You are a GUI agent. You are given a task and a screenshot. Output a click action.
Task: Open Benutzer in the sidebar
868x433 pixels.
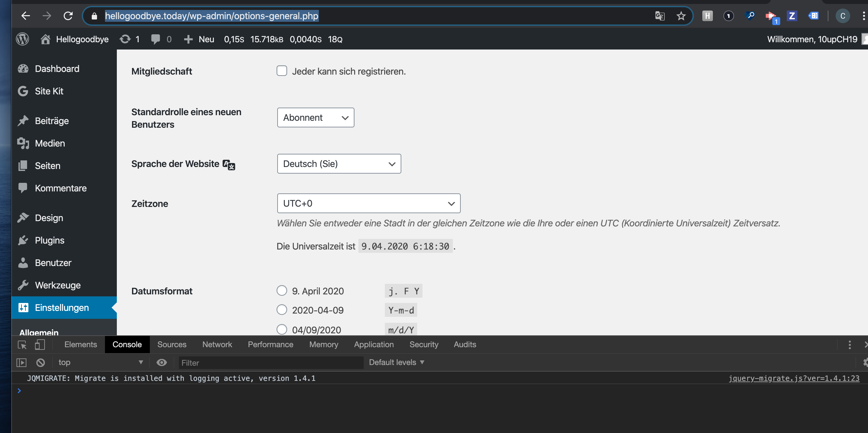click(64, 262)
